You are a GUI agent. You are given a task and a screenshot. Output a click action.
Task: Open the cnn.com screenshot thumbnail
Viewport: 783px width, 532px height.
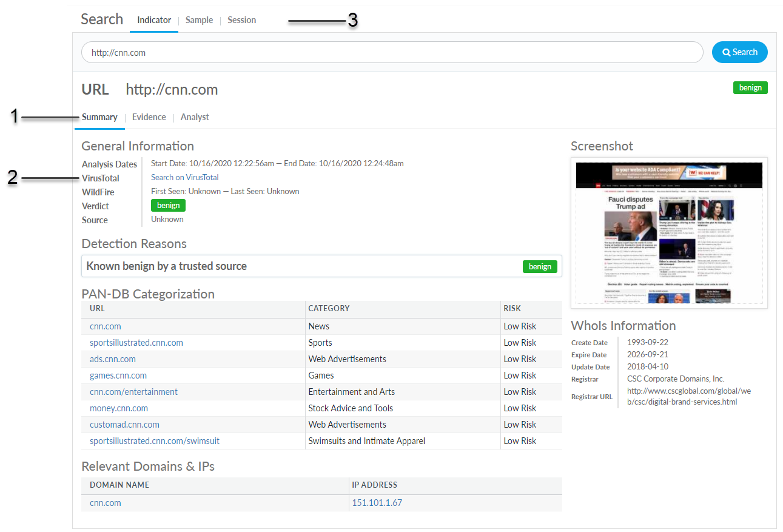[x=669, y=233]
